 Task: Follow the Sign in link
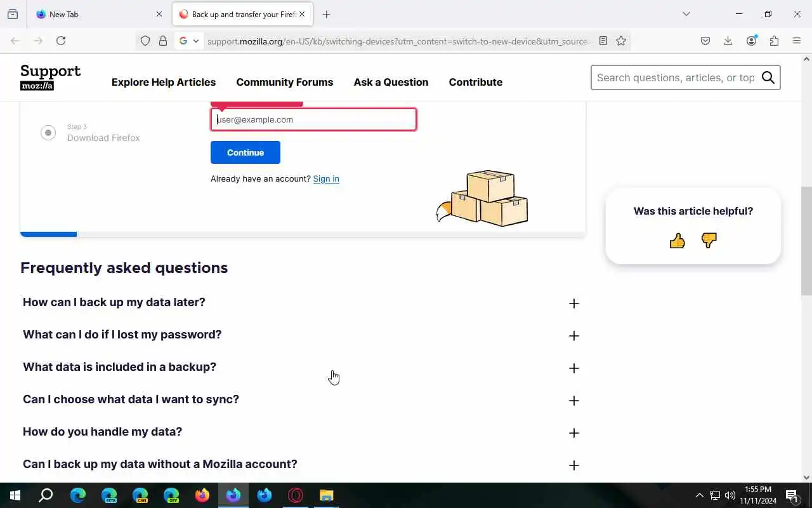click(x=326, y=178)
